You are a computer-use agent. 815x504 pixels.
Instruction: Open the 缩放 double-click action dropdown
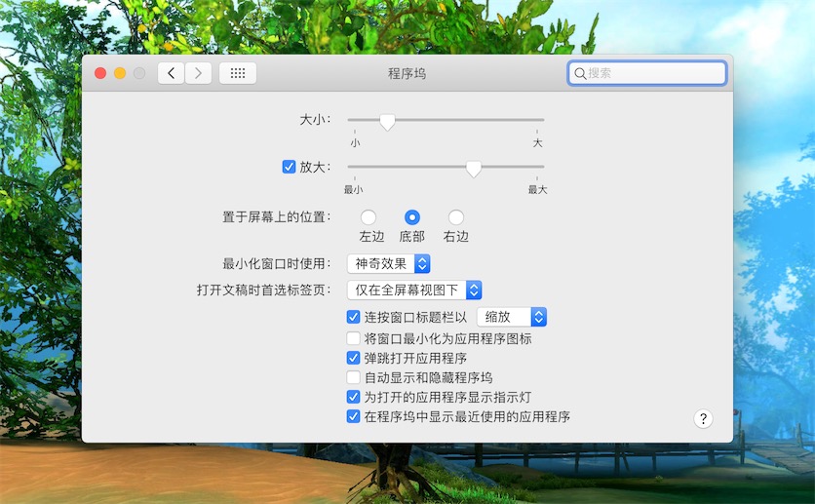point(512,317)
